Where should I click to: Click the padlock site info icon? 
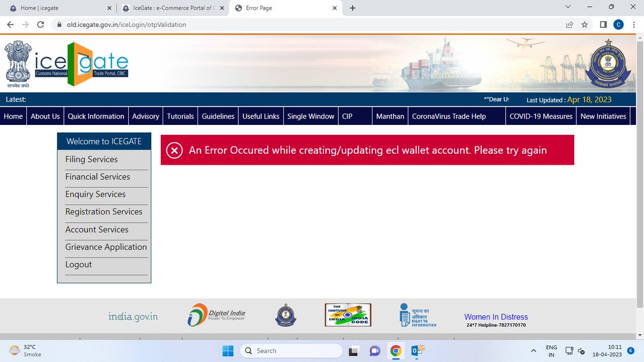[59, 25]
